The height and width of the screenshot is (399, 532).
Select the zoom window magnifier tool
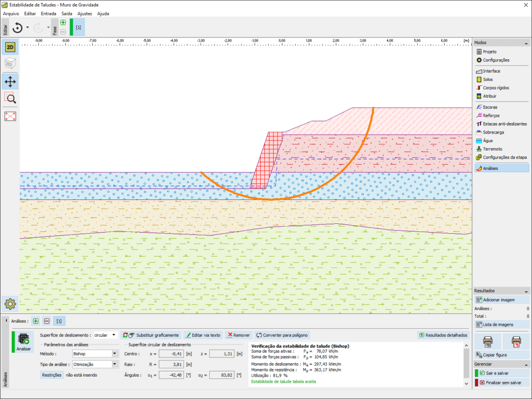click(x=10, y=98)
